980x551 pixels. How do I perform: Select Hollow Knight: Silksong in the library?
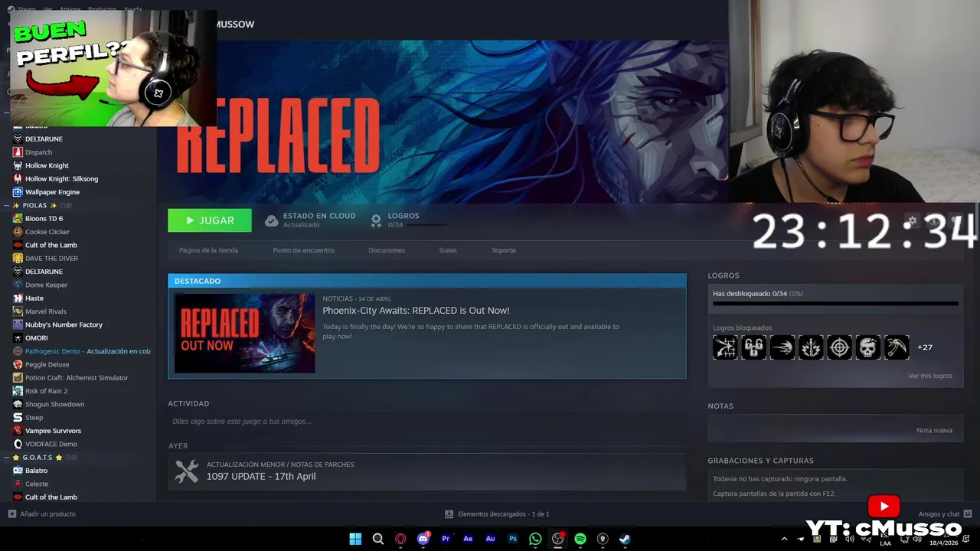pos(61,178)
